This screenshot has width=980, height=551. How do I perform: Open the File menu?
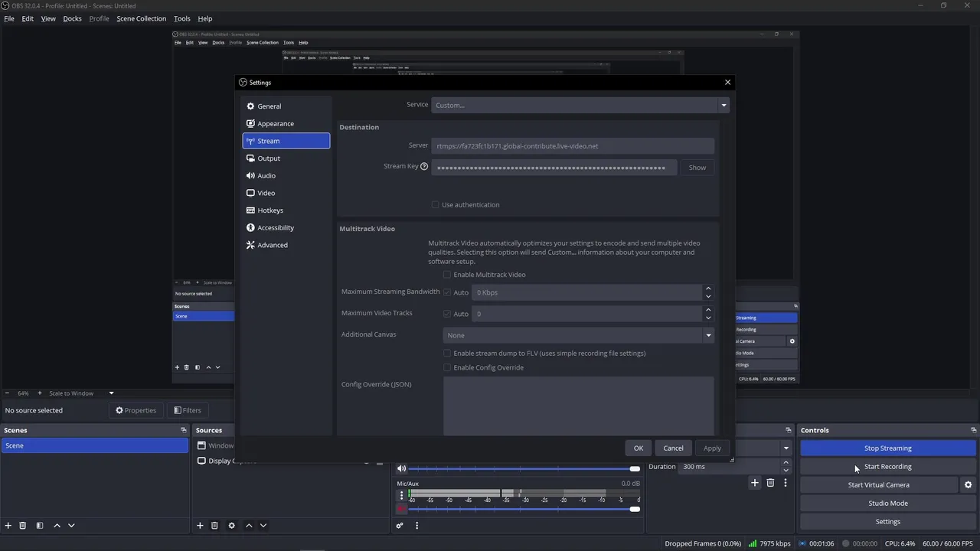tap(9, 18)
